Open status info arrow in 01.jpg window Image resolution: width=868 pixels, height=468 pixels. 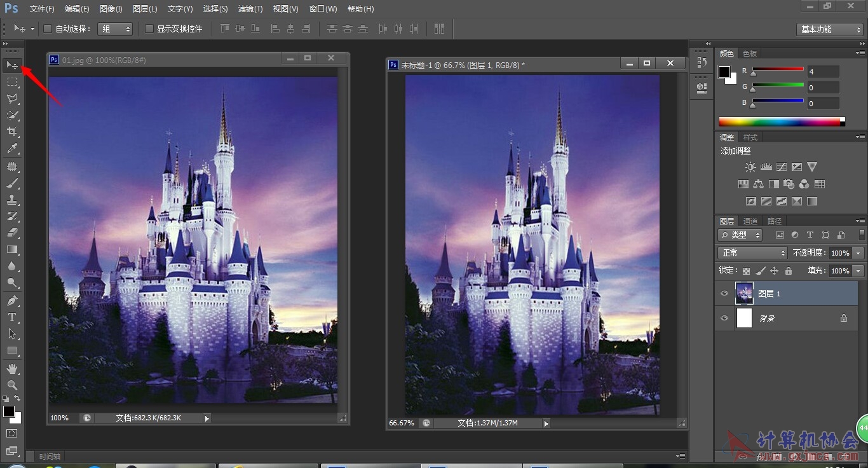point(207,418)
